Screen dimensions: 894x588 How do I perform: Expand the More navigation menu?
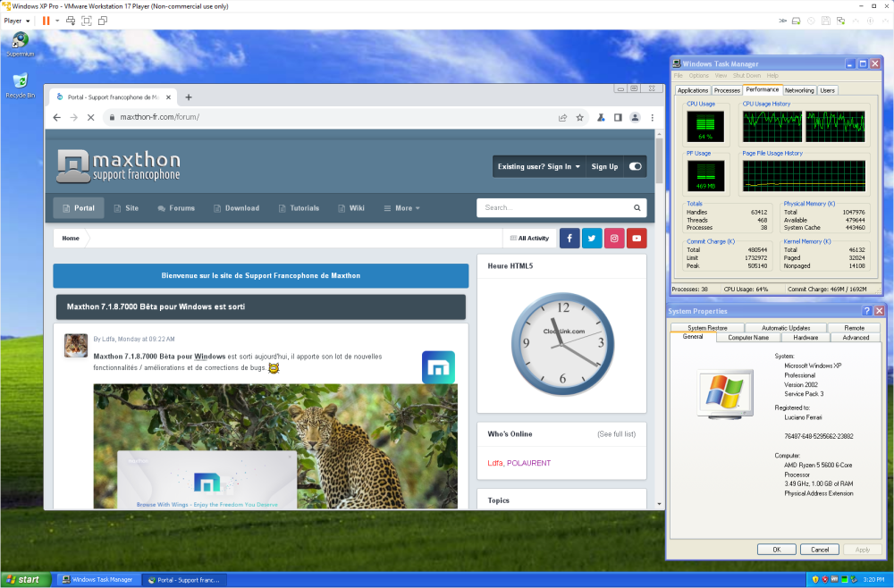click(x=402, y=208)
